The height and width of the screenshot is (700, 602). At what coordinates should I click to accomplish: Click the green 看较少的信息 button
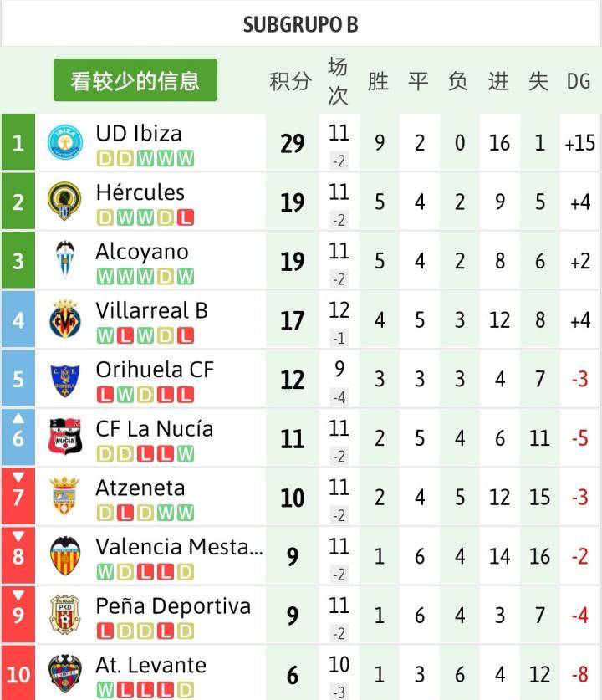(135, 80)
